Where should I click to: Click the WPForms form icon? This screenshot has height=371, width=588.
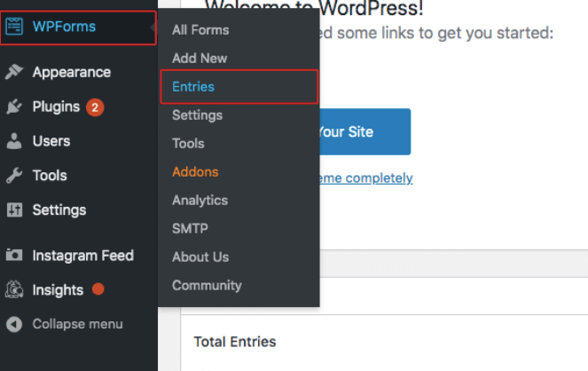pos(14,27)
